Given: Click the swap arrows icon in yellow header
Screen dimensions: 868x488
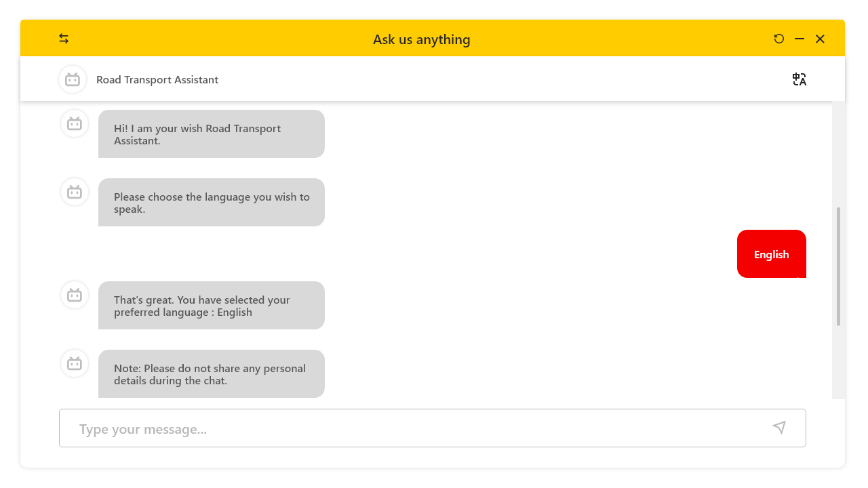Looking at the screenshot, I should 64,39.
